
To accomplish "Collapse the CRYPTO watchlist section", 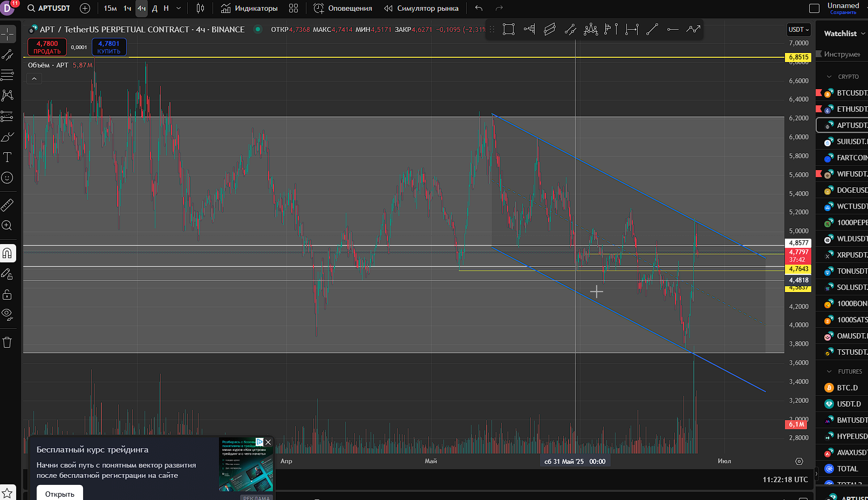I will click(829, 77).
